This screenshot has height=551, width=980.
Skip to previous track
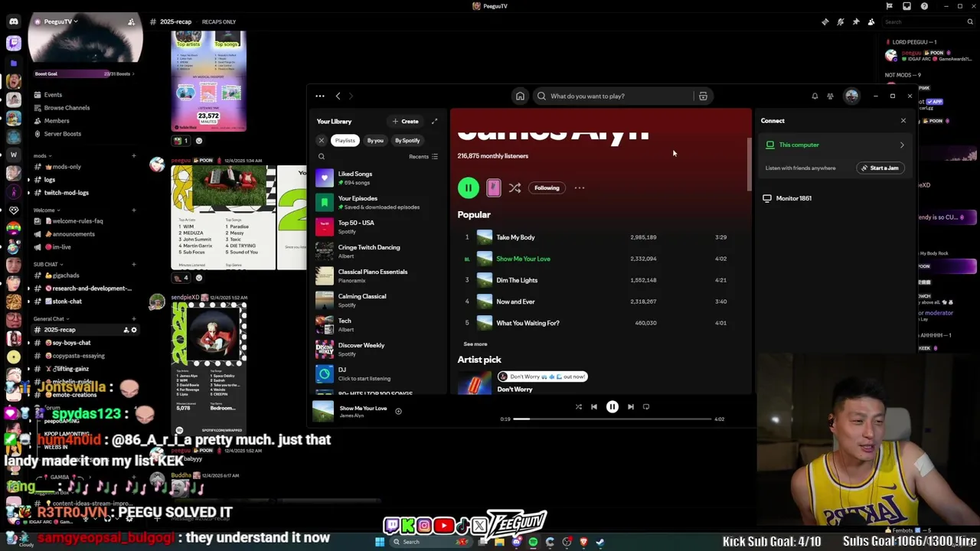[594, 407]
